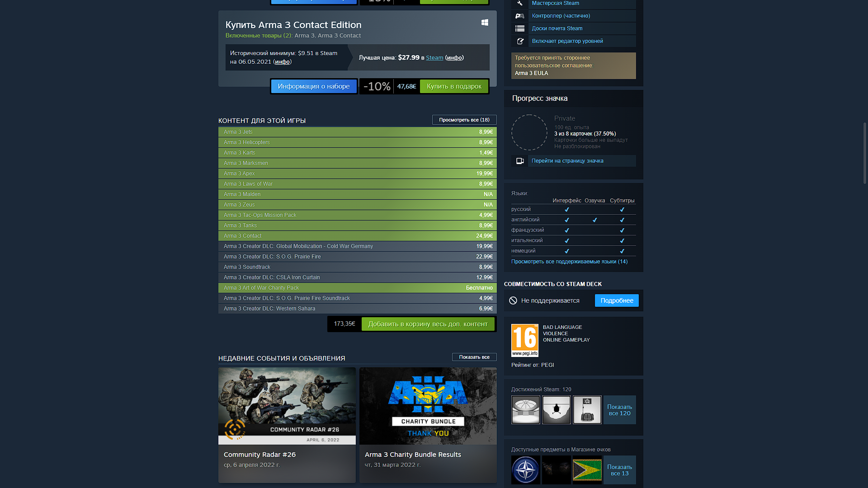868x488 pixels.
Task: Show all 120 achievements
Action: [619, 410]
